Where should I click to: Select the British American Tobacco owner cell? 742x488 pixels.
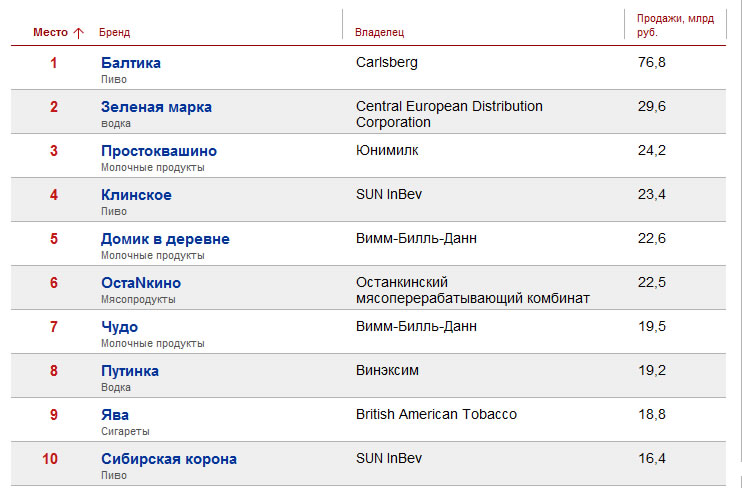pyautogui.click(x=436, y=414)
